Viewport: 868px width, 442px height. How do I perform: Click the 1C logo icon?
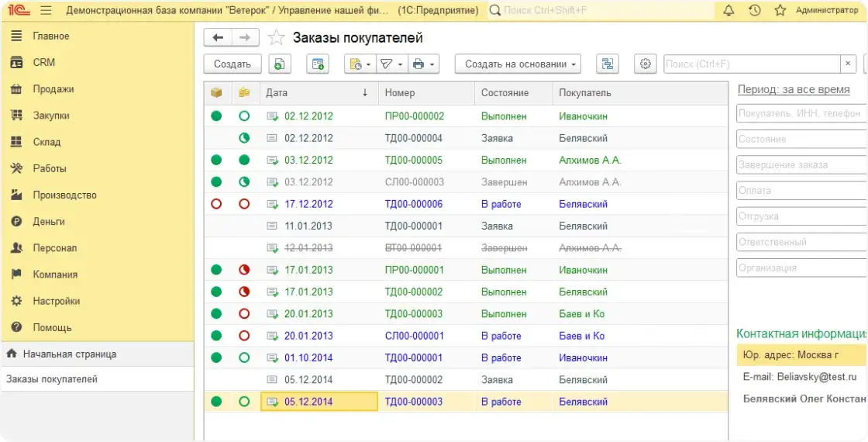click(19, 11)
